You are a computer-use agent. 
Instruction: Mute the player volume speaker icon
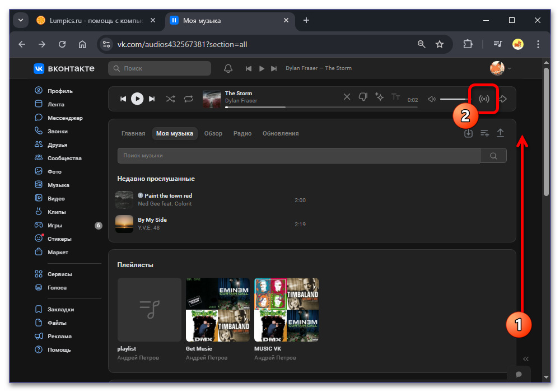pos(432,99)
